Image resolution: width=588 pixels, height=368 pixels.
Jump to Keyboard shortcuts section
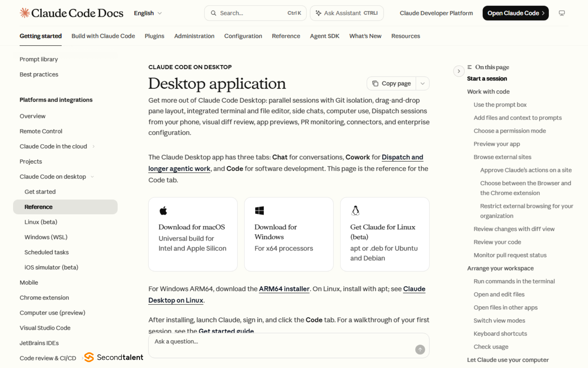500,334
